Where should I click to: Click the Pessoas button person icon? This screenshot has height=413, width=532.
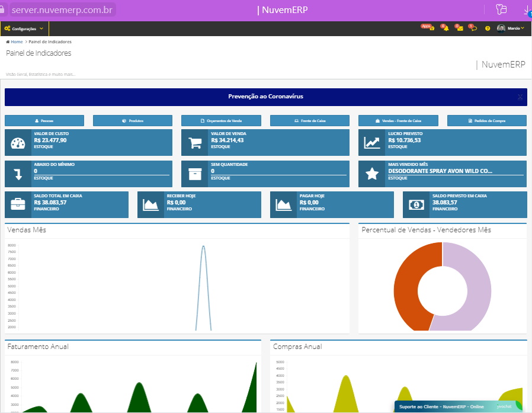coord(37,121)
